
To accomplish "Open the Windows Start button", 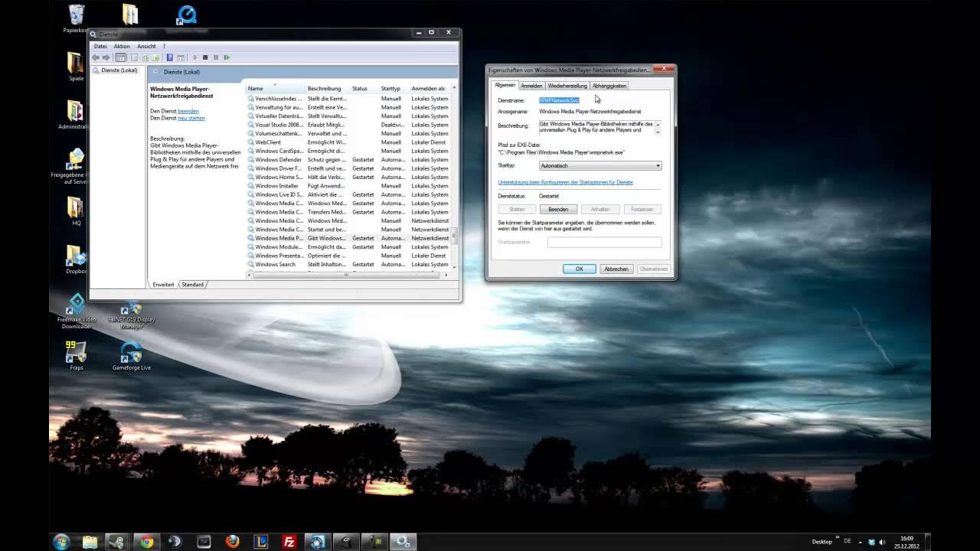I will [x=61, y=542].
